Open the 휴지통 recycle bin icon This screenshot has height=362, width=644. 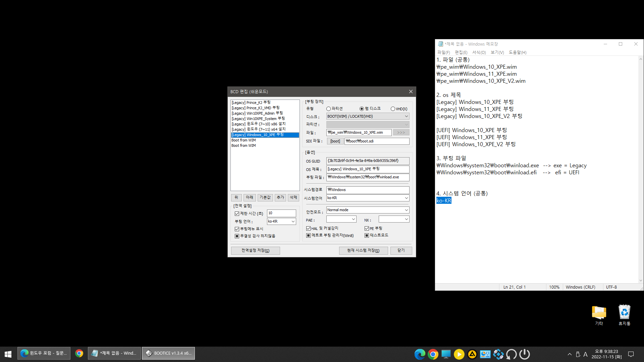click(625, 315)
